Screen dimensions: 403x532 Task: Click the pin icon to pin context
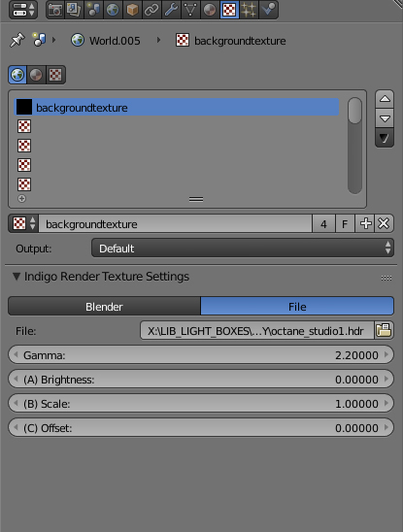[17, 41]
